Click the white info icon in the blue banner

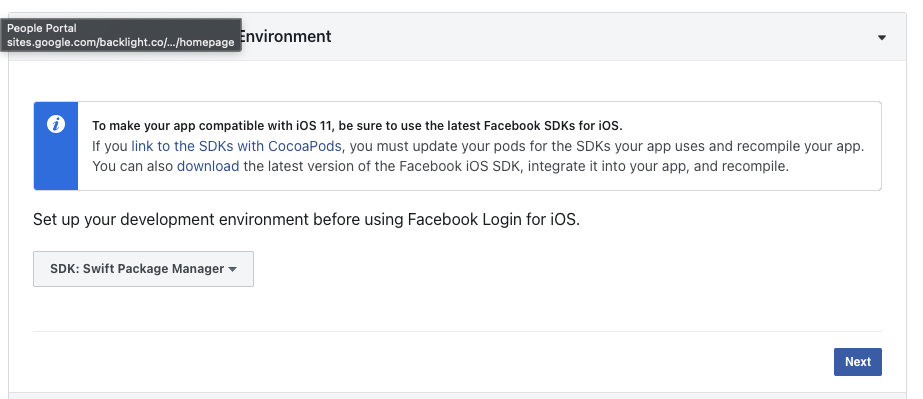(x=56, y=125)
